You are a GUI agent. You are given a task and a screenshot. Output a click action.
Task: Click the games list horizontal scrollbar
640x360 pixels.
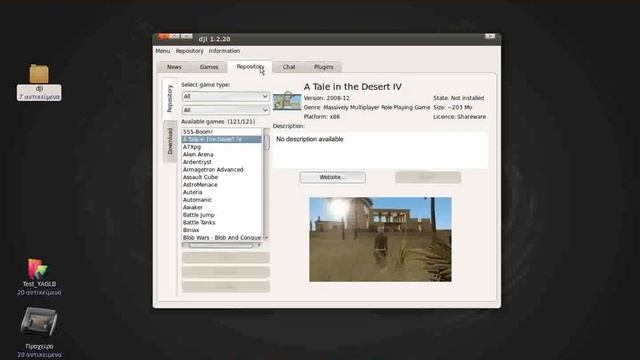221,245
